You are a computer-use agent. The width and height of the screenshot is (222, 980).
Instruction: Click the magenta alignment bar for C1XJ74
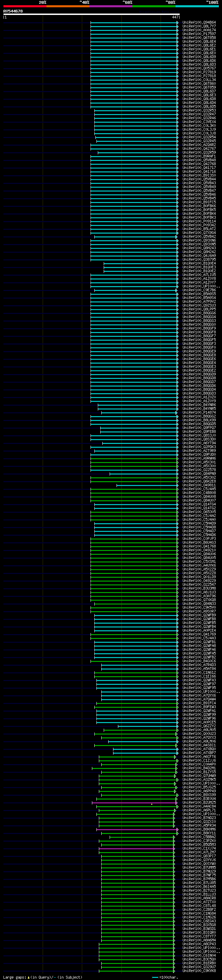(x=137, y=849)
